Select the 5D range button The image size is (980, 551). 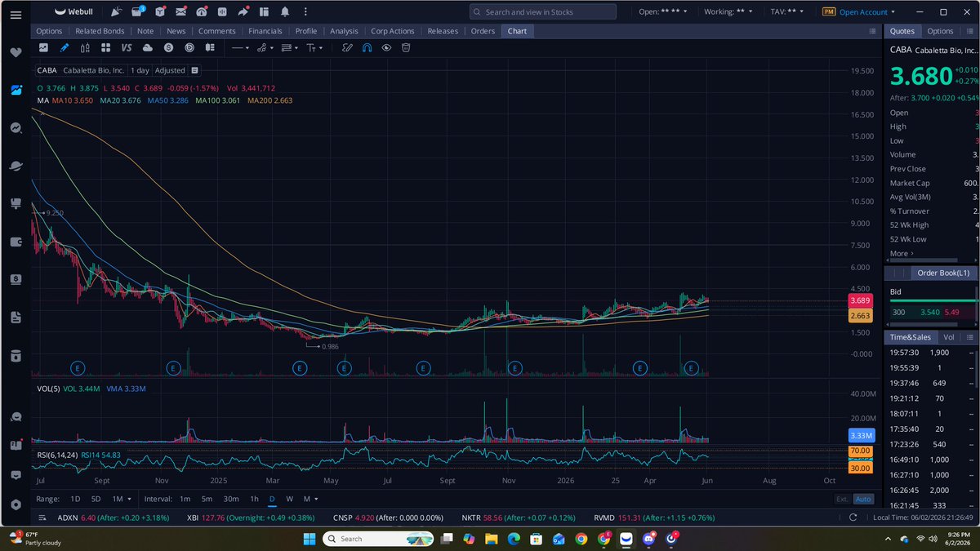coord(96,499)
